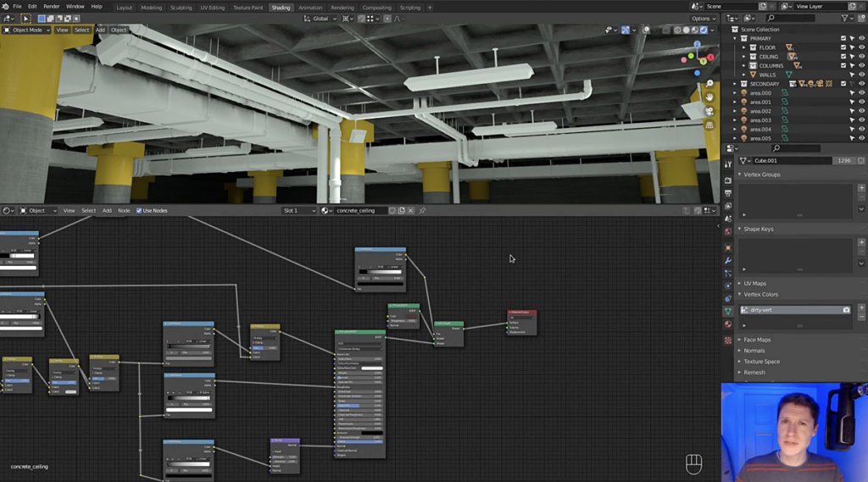Expand the FLOOR collection
The width and height of the screenshot is (868, 482).
[x=744, y=47]
